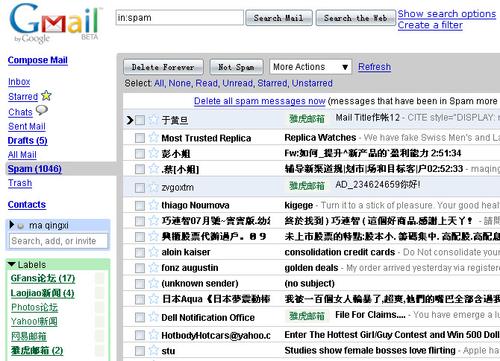
Task: Click the status dot next to ma qingxi
Action: 21,226
